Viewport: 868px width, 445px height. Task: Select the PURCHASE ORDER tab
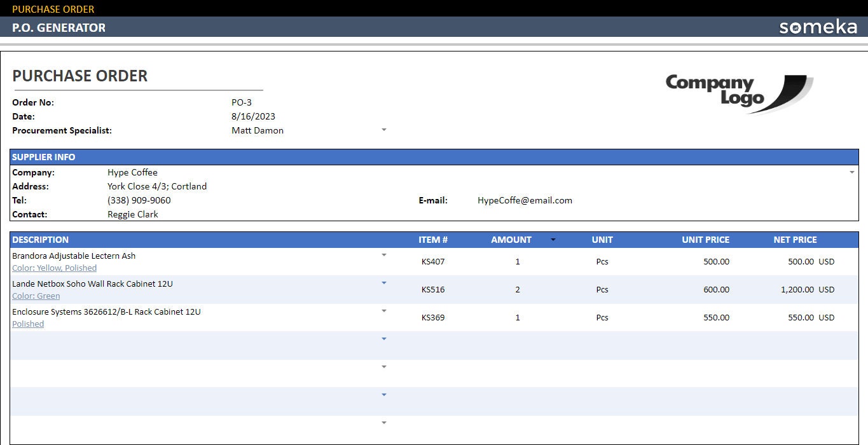53,8
